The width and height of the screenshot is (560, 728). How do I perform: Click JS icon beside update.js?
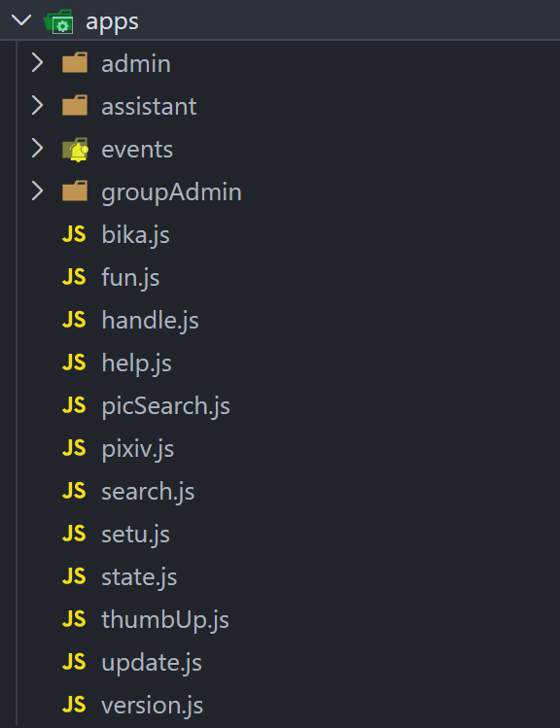pyautogui.click(x=74, y=661)
